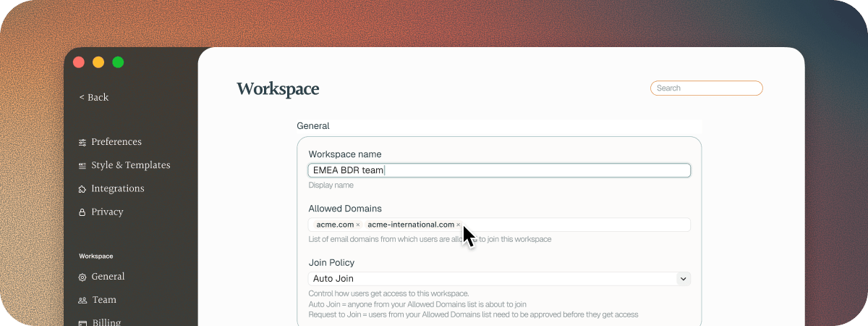Screen dimensions: 868x326
Task: Open Preferences settings
Action: (x=116, y=142)
